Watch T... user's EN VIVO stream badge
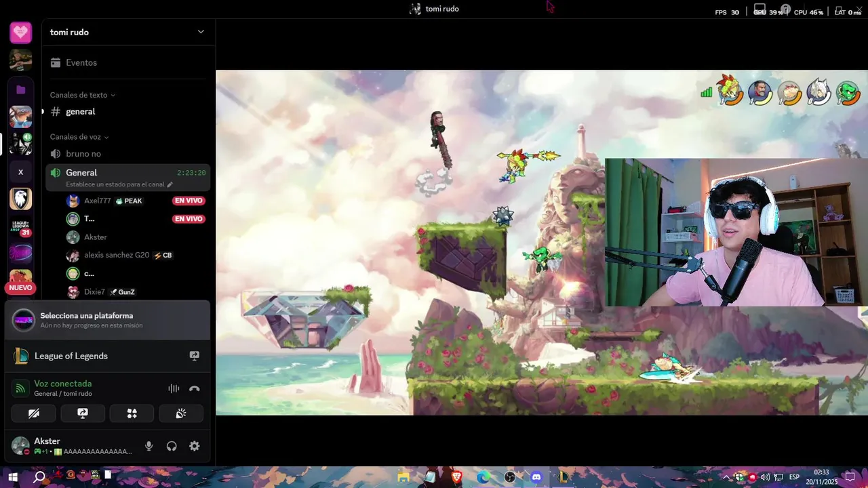 [189, 219]
